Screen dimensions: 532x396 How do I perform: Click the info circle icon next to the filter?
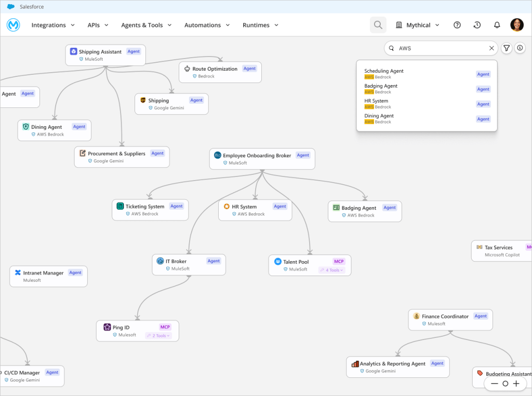click(521, 48)
